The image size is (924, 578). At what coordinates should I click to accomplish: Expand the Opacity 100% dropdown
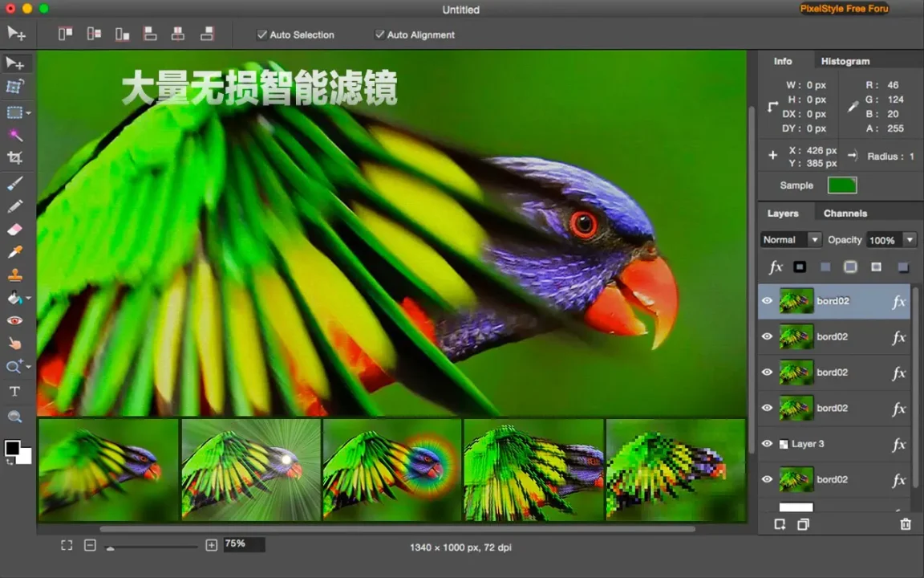pyautogui.click(x=892, y=239)
